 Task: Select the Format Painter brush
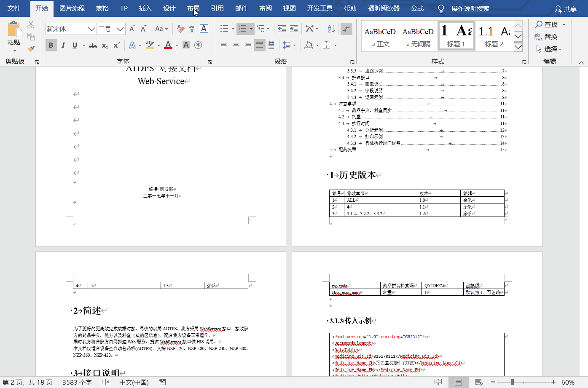click(31, 48)
